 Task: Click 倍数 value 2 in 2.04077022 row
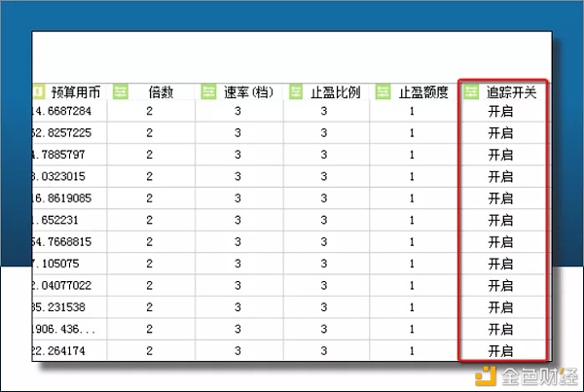[x=149, y=286]
